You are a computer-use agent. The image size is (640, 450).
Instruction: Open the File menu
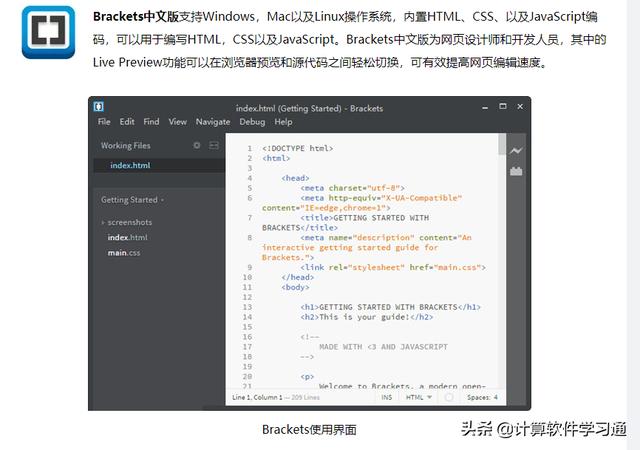point(104,122)
